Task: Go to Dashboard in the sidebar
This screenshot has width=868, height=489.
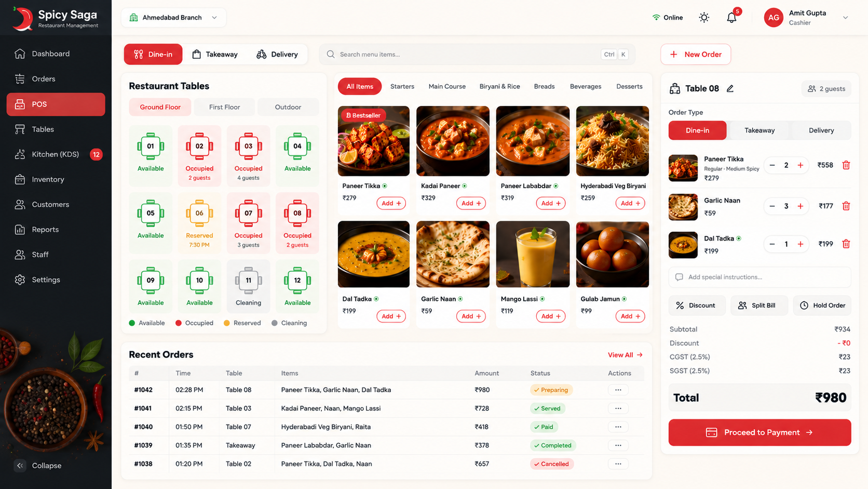Action: [56, 54]
